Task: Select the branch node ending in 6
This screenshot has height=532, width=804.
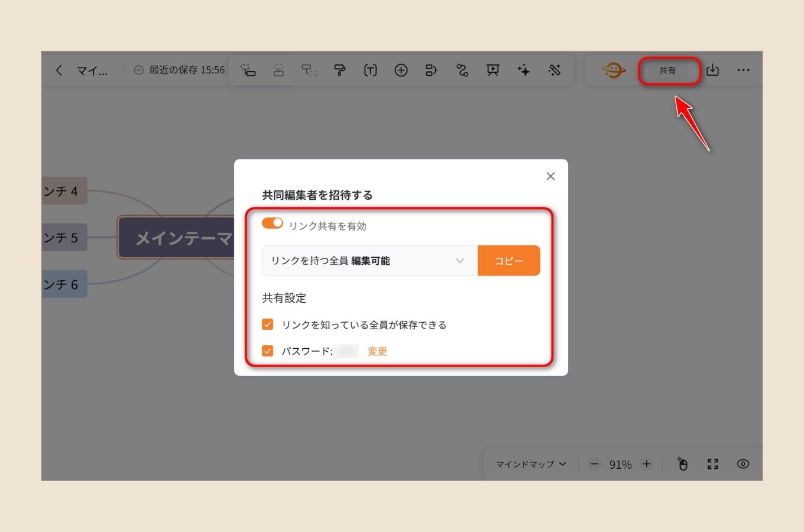Action: click(64, 284)
